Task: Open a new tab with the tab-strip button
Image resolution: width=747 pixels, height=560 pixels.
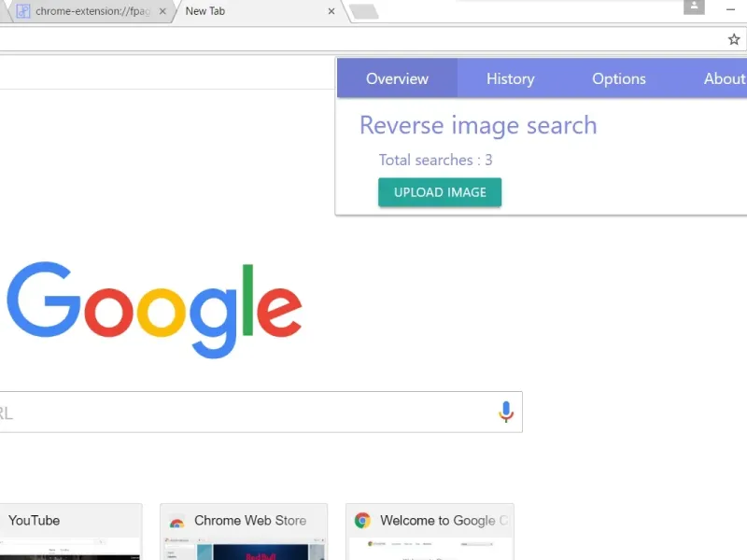Action: pyautogui.click(x=364, y=11)
